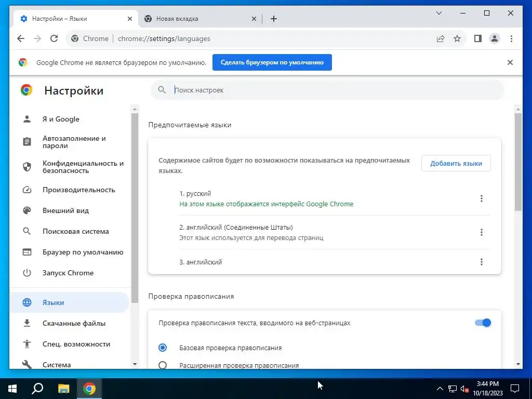The height and width of the screenshot is (399, 532).
Task: Switch to the Новая вкладка tab
Action: click(200, 19)
